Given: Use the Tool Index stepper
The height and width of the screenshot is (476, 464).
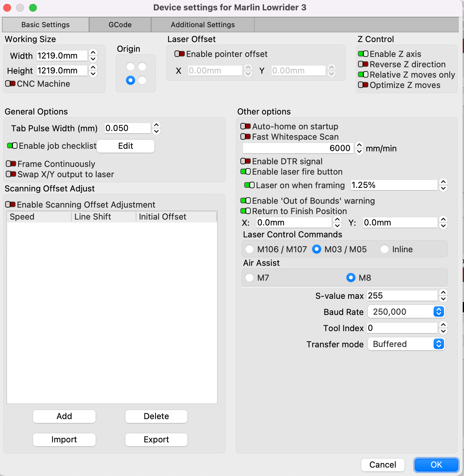Looking at the screenshot, I should (443, 328).
